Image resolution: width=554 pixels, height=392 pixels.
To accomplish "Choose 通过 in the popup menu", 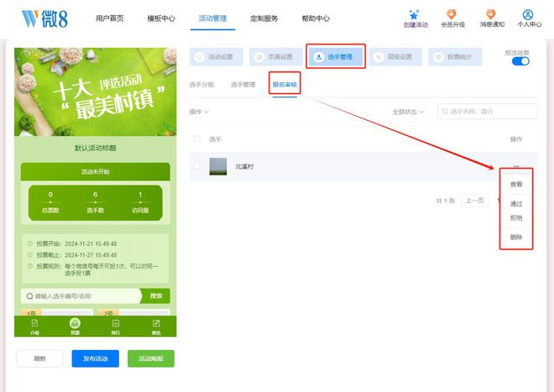I will tap(516, 204).
